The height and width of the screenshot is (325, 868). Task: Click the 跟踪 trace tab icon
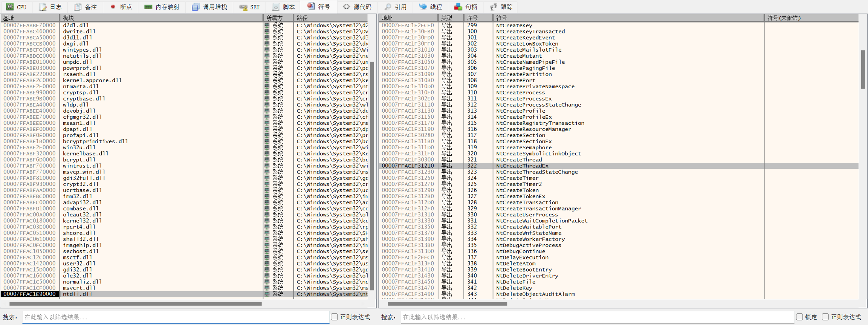tap(494, 7)
